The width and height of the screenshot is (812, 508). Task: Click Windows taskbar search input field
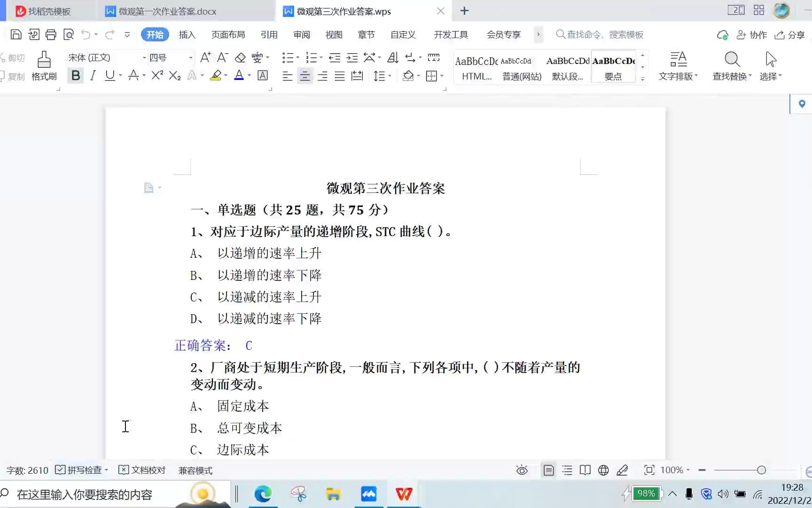115,494
